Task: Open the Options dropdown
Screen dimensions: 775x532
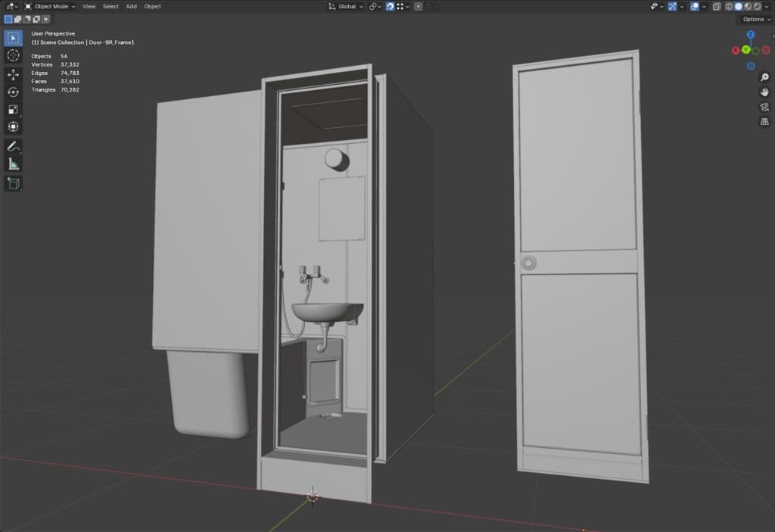Action: [755, 19]
